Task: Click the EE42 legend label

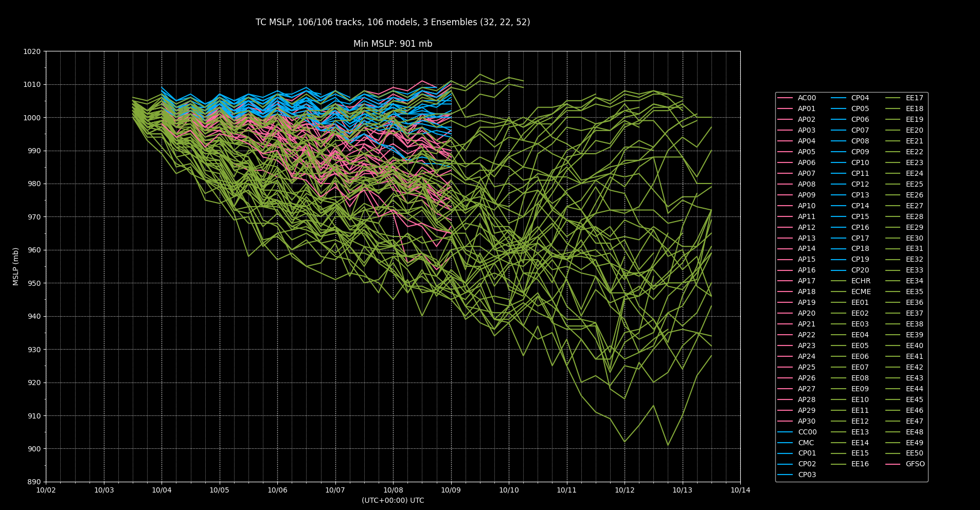Action: click(915, 367)
